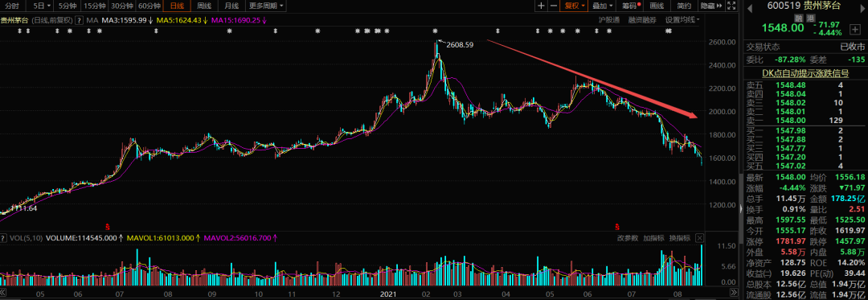Image resolution: width=868 pixels, height=300 pixels.
Task: Click the MA3:1595.99 indicator value
Action: point(125,20)
